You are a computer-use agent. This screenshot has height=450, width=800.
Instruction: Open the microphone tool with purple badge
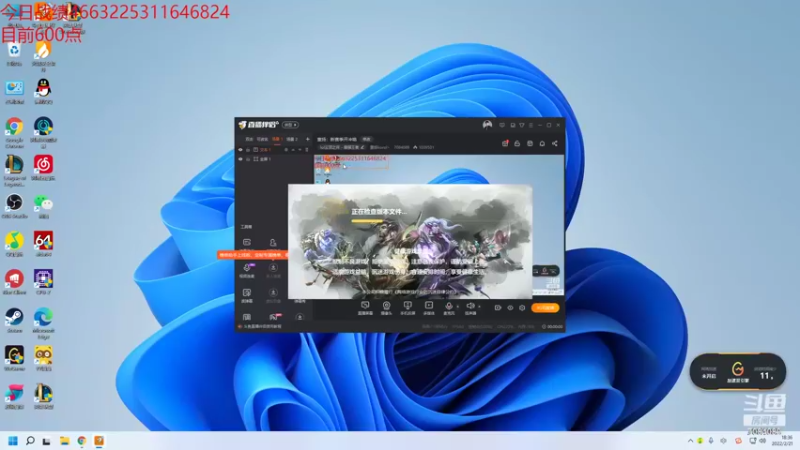pyautogui.click(x=247, y=270)
